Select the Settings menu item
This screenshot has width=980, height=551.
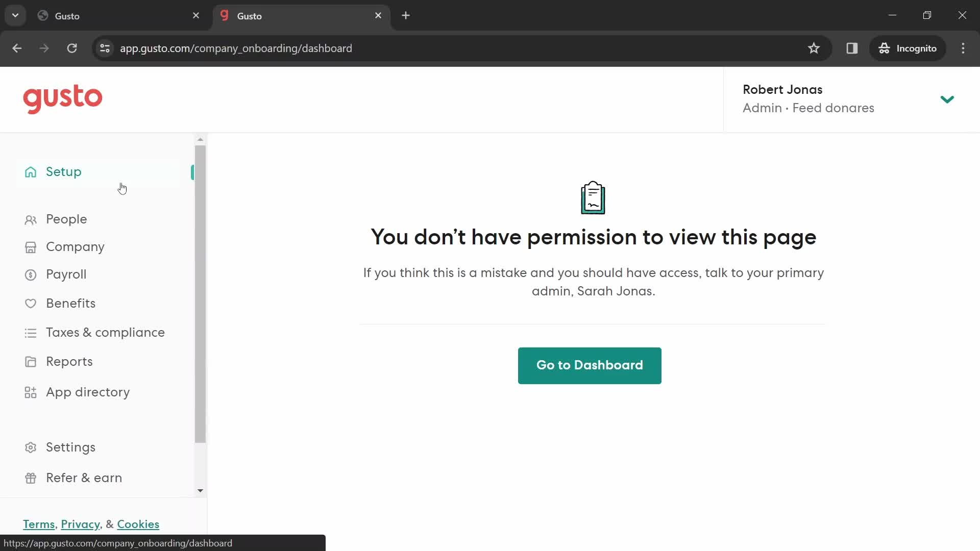click(70, 447)
